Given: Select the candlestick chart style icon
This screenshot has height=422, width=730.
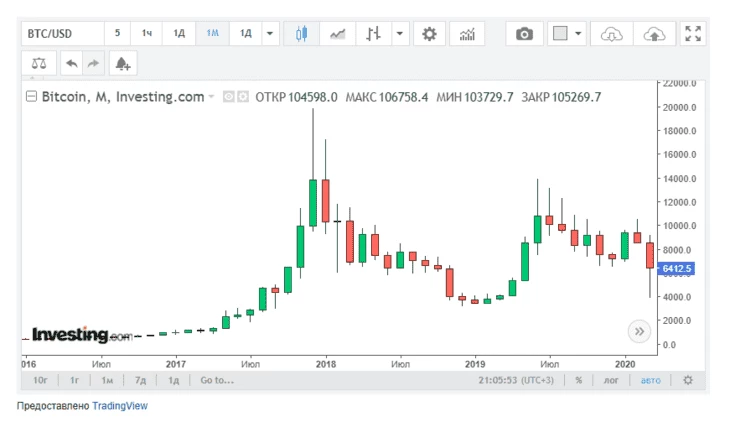Looking at the screenshot, I should [301, 34].
